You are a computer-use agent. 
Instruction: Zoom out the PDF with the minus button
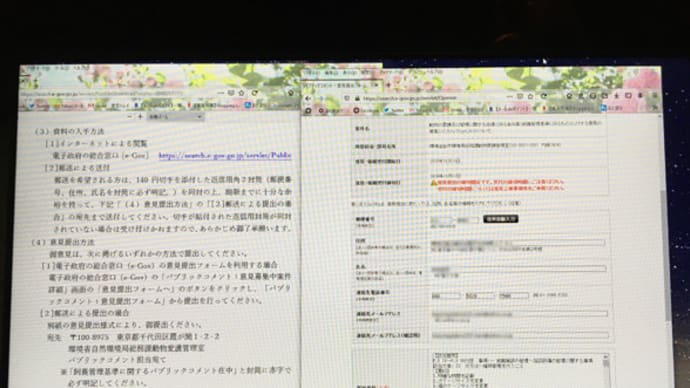pos(129,117)
